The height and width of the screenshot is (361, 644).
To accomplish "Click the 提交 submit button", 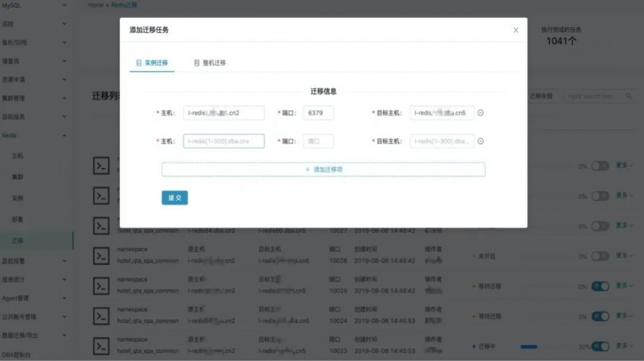I will point(175,198).
